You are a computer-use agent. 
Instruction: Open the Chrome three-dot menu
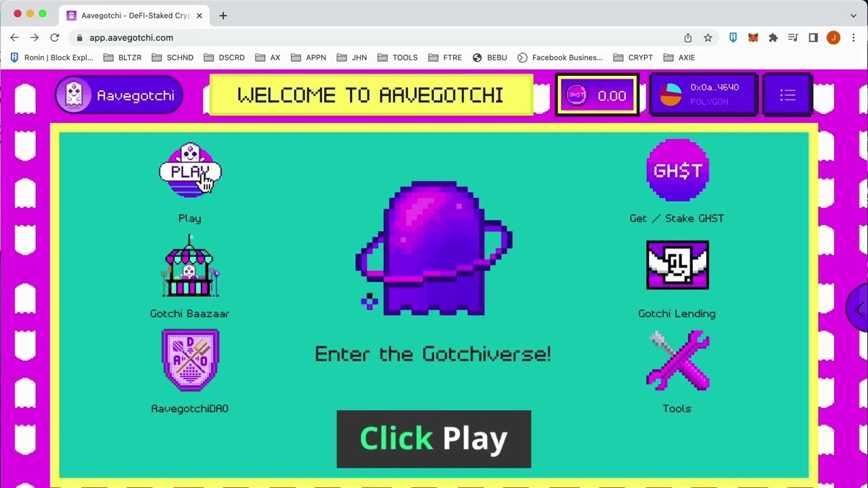(854, 38)
